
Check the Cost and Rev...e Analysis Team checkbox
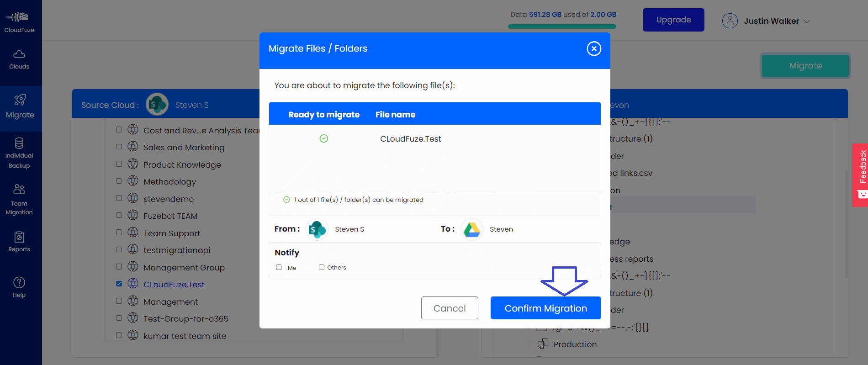(119, 130)
